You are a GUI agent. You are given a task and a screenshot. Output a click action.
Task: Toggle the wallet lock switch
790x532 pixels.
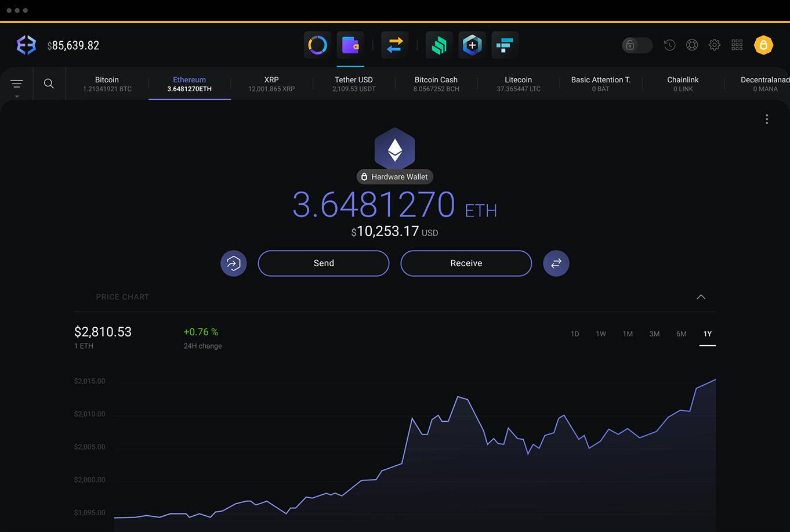pos(637,45)
